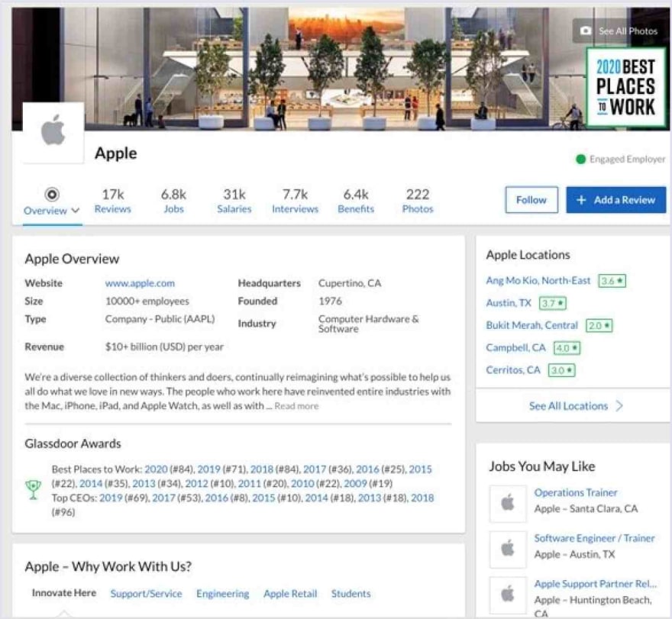Open the 17k Reviews tab
The width and height of the screenshot is (672, 619).
[113, 201]
